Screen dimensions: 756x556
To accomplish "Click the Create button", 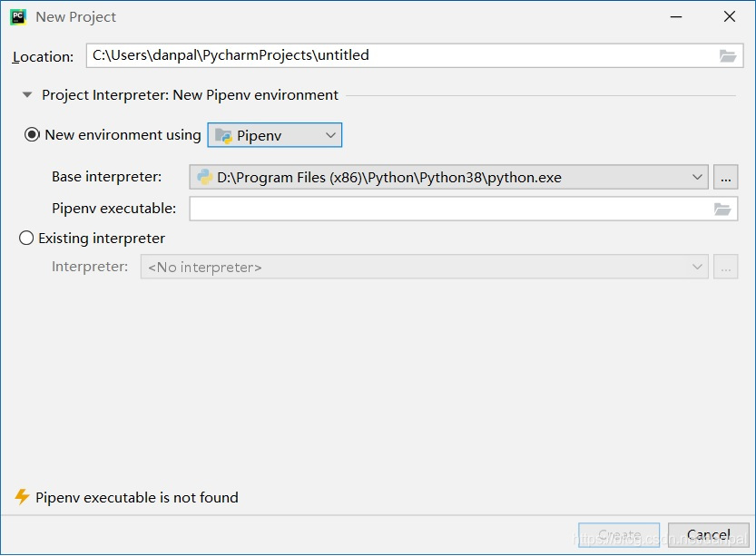I will pyautogui.click(x=619, y=535).
